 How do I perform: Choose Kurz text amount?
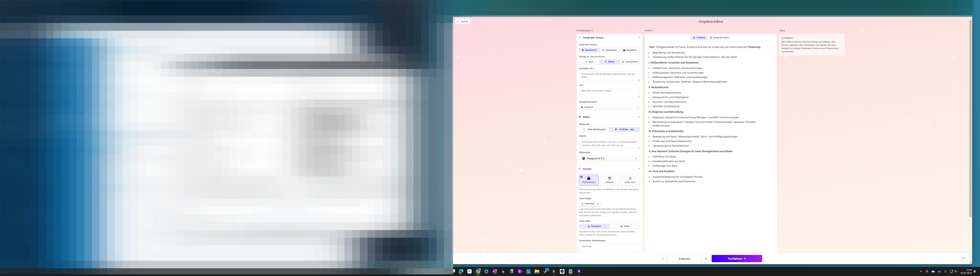(x=589, y=62)
